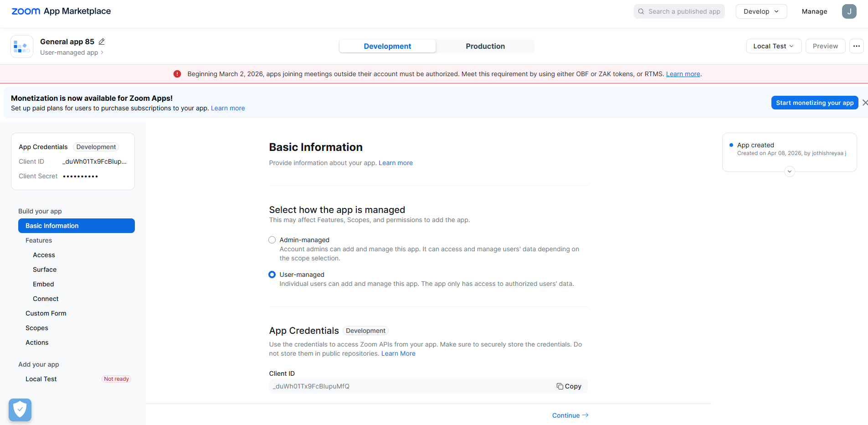Open Learn More under App Credentials
The image size is (868, 425).
(x=398, y=353)
